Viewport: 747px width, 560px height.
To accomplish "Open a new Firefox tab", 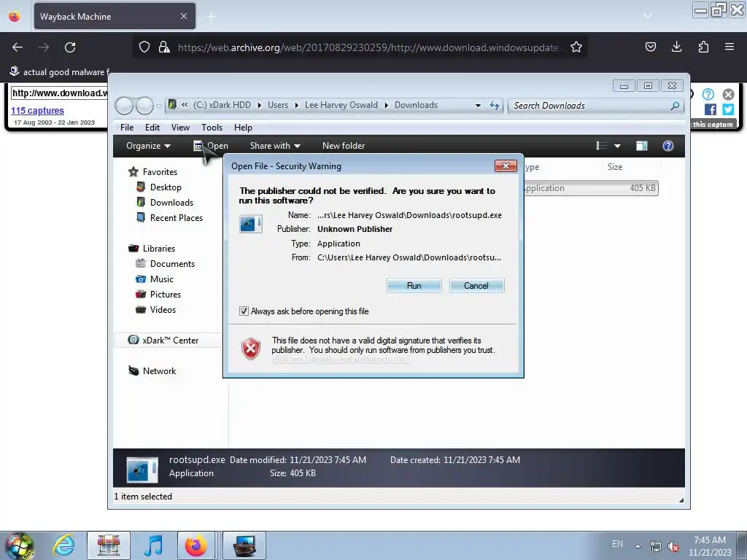I will coord(211,17).
